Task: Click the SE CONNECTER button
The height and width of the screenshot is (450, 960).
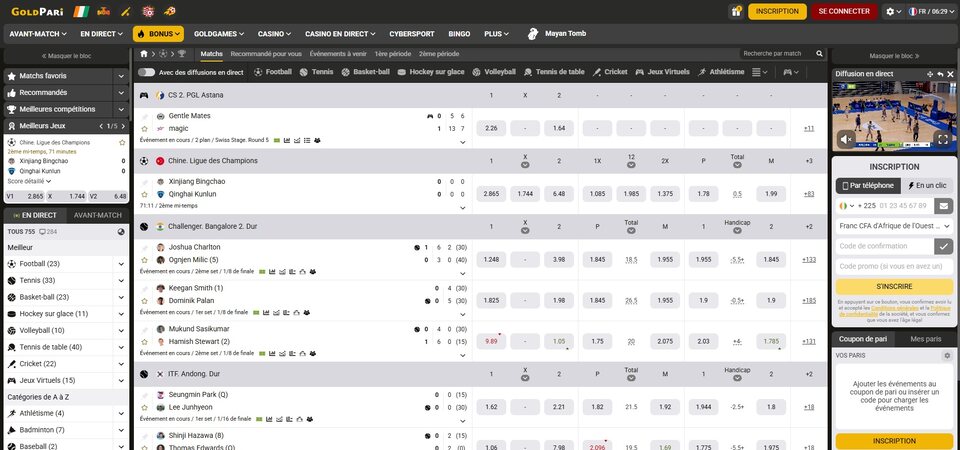Action: pos(844,11)
